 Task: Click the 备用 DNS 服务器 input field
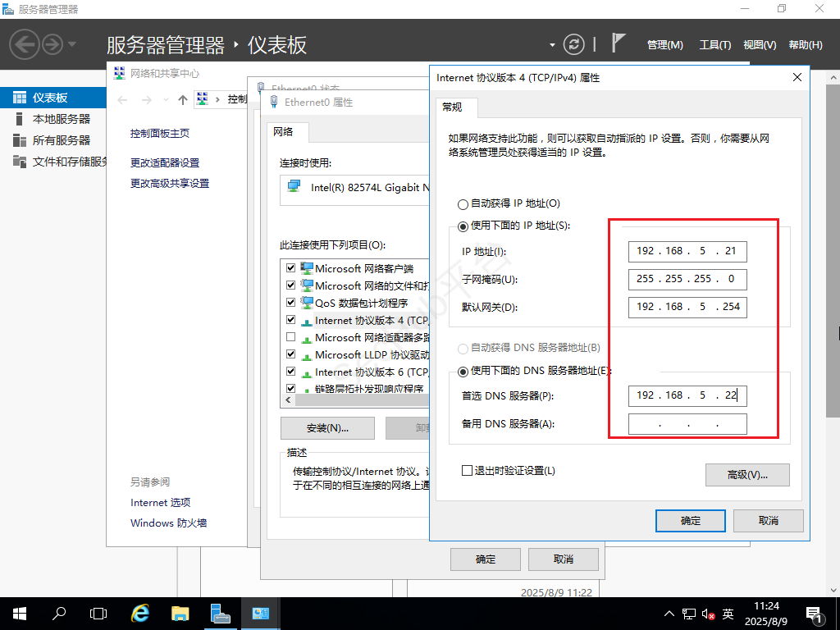[x=687, y=423]
